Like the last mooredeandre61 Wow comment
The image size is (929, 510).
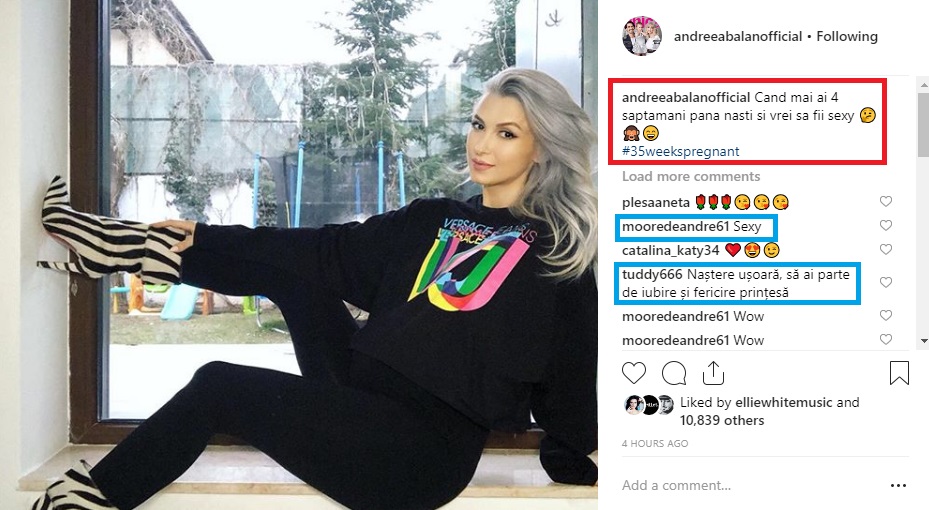point(886,339)
